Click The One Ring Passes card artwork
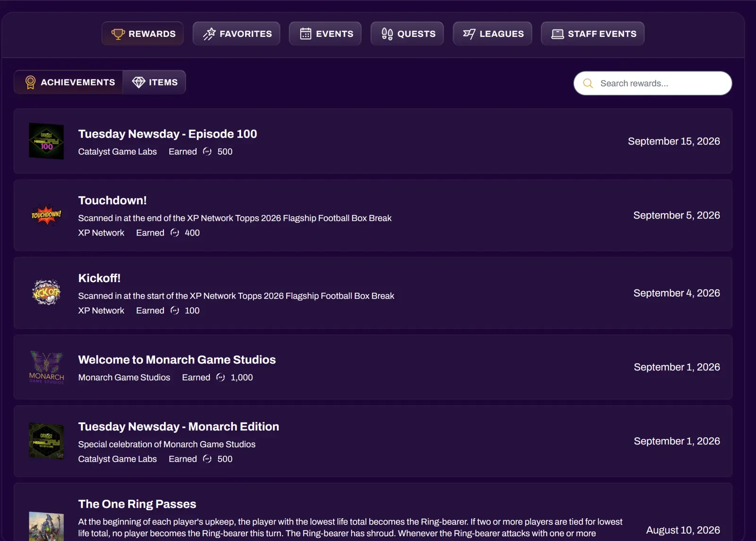This screenshot has width=756, height=541. [x=46, y=526]
